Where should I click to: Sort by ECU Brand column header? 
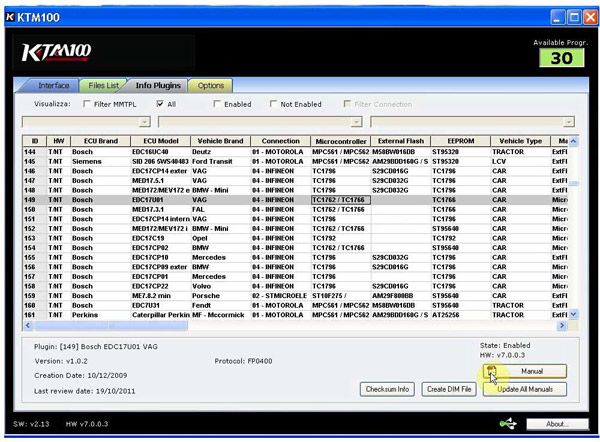point(101,141)
